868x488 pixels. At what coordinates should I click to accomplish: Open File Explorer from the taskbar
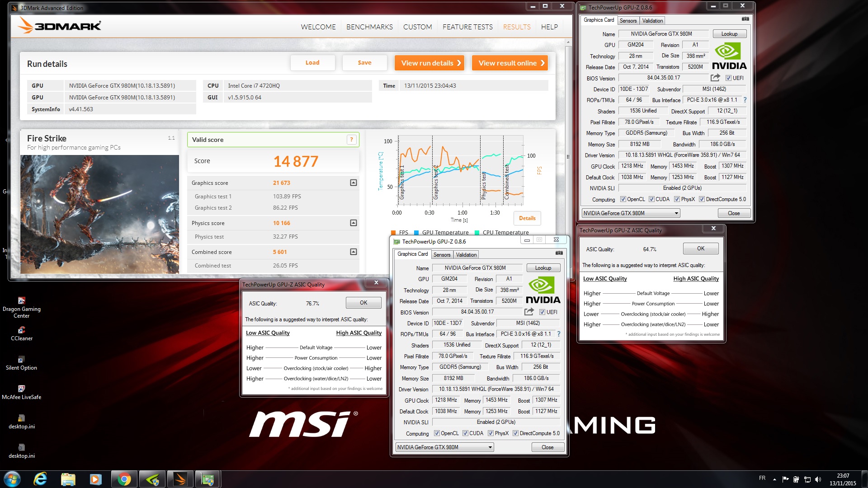(x=68, y=479)
